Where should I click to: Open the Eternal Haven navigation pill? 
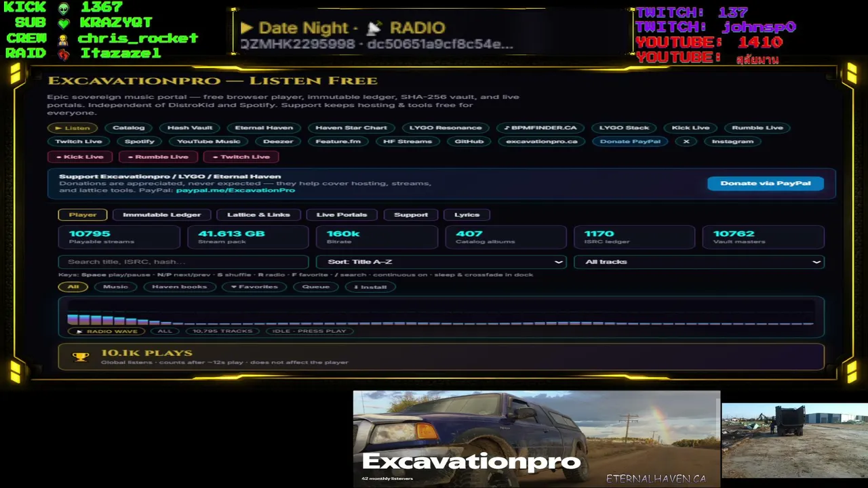tap(264, 127)
